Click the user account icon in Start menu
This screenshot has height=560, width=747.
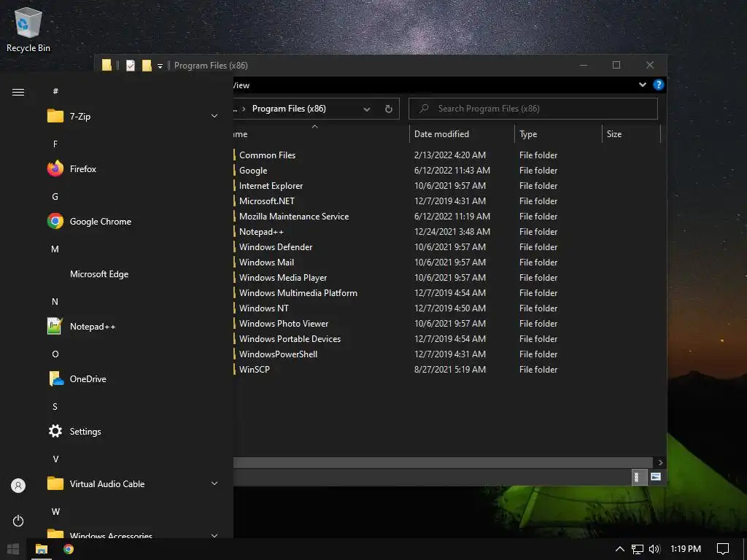[x=18, y=485]
